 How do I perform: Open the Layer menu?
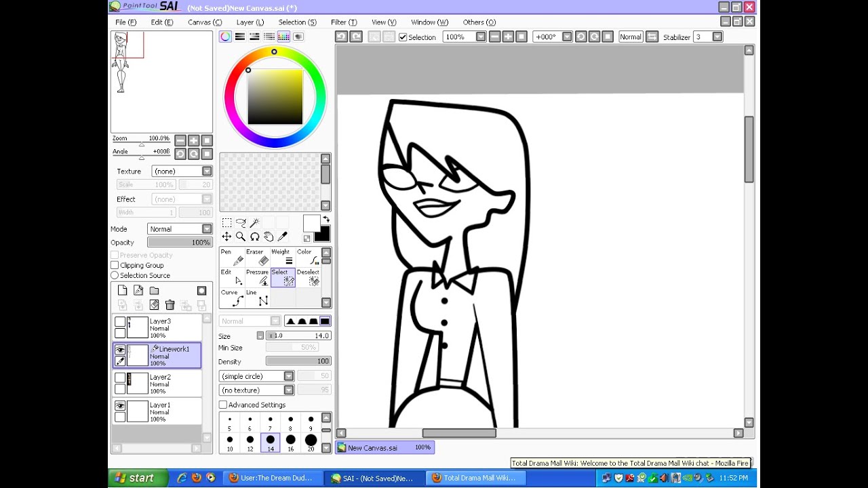250,22
